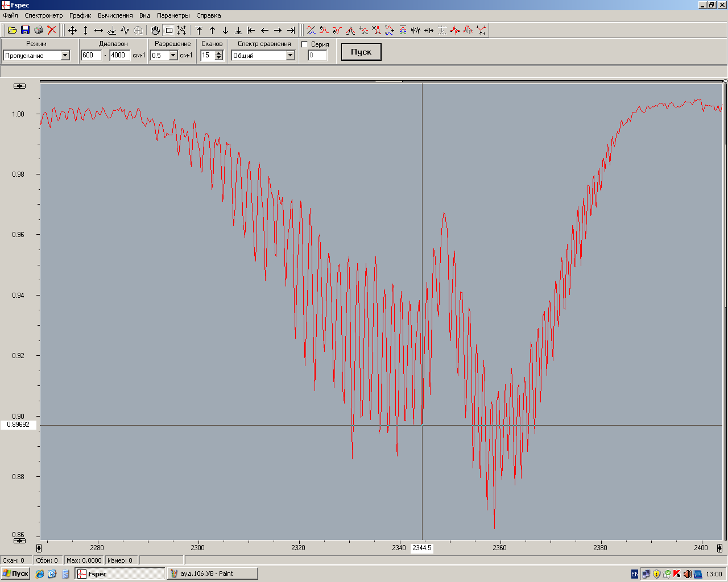Switch to the ауд.106.УВ - Paint taskbar window
The image size is (728, 582).
point(212,573)
